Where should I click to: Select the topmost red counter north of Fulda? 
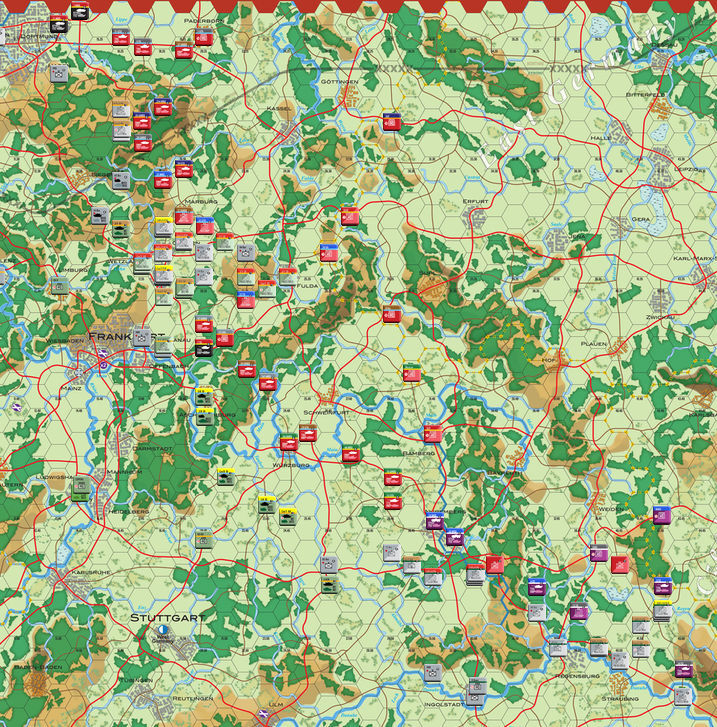tap(350, 216)
